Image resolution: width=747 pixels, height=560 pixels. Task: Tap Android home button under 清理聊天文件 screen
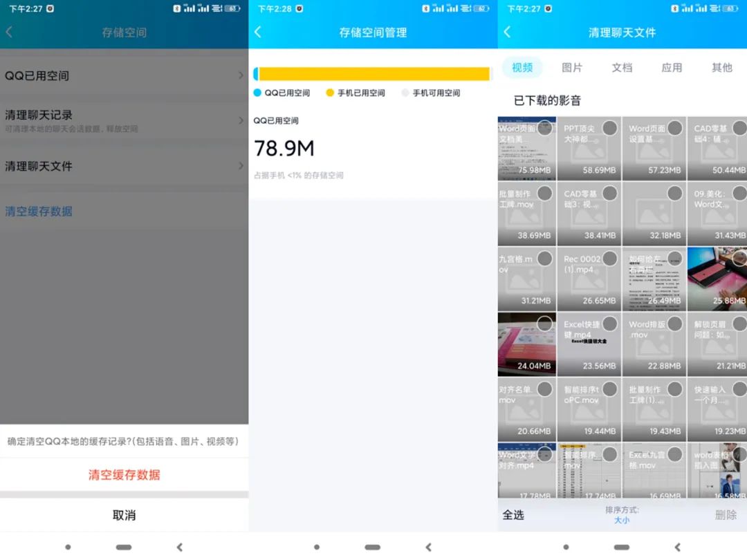click(622, 547)
